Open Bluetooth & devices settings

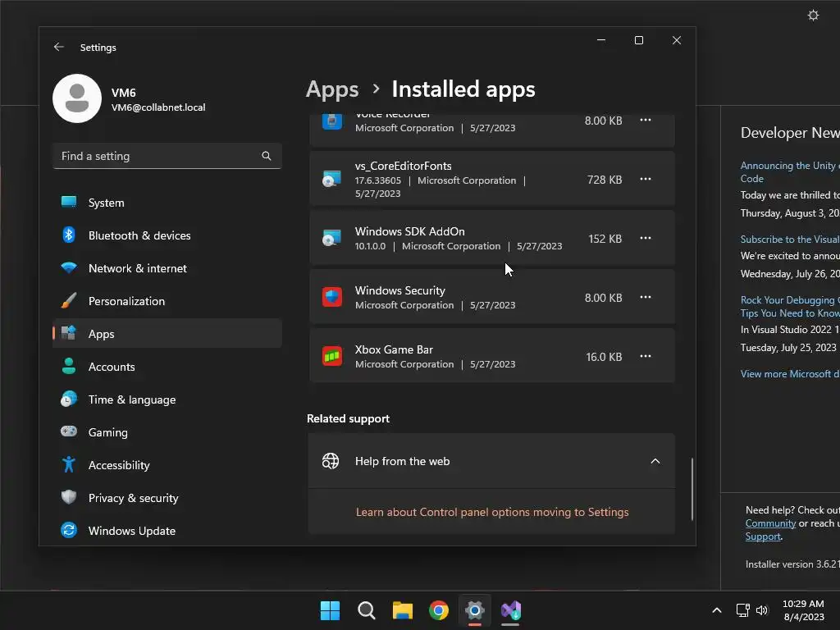(x=167, y=235)
